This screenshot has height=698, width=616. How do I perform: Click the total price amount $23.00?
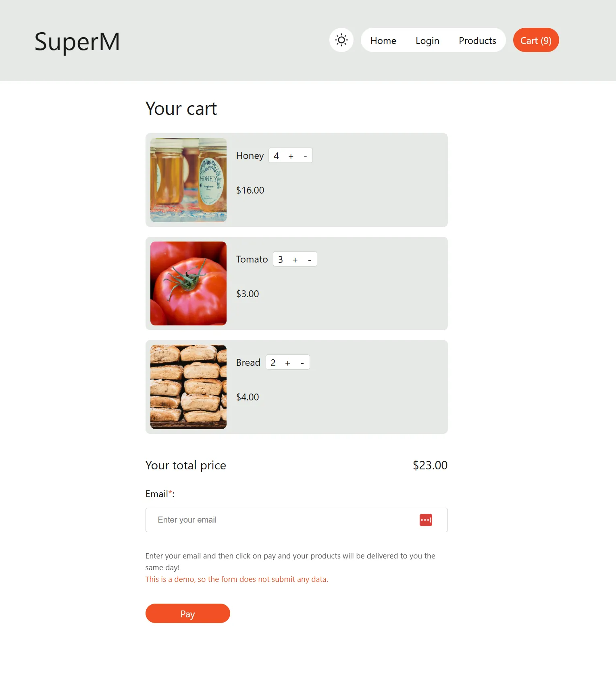coord(429,465)
